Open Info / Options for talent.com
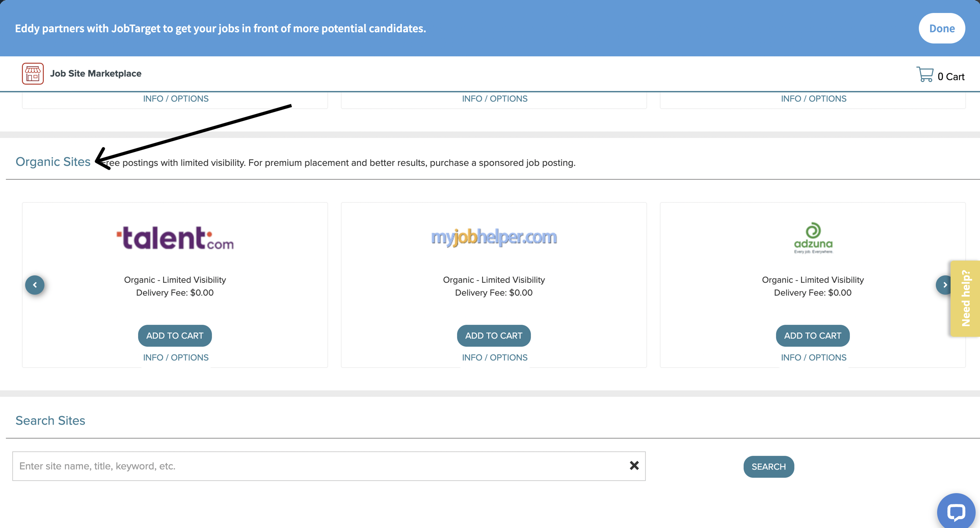Image resolution: width=980 pixels, height=528 pixels. [176, 357]
